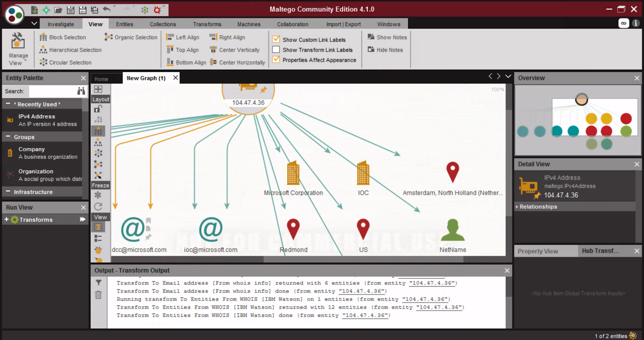Click the red Machines gear icon
Screen dimensions: 644x340
coord(157,10)
